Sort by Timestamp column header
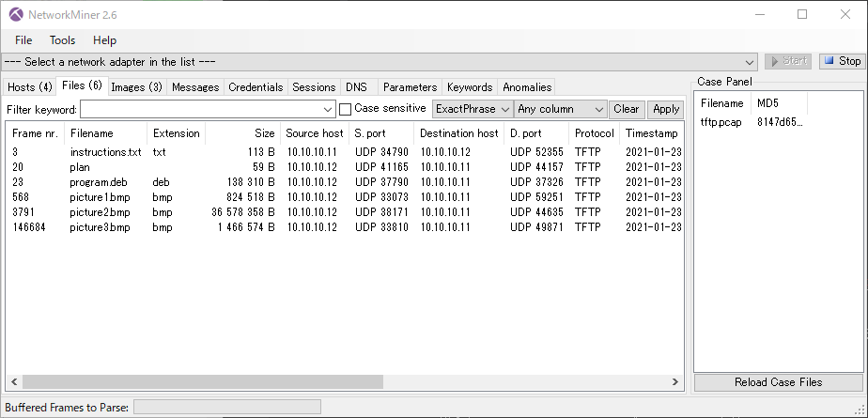 point(652,133)
